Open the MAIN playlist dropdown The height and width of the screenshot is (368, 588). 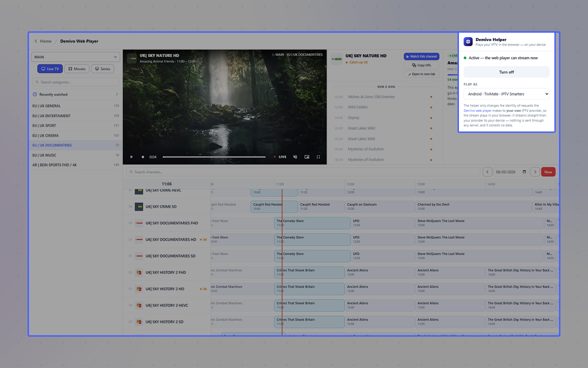pyautogui.click(x=76, y=57)
